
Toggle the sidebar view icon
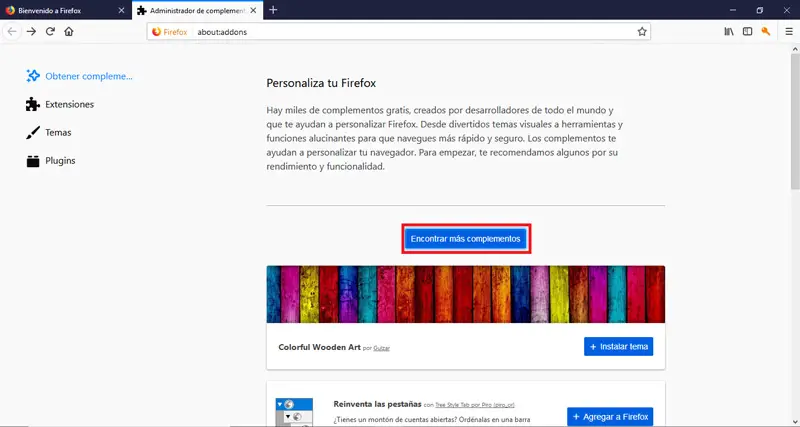[x=747, y=32]
